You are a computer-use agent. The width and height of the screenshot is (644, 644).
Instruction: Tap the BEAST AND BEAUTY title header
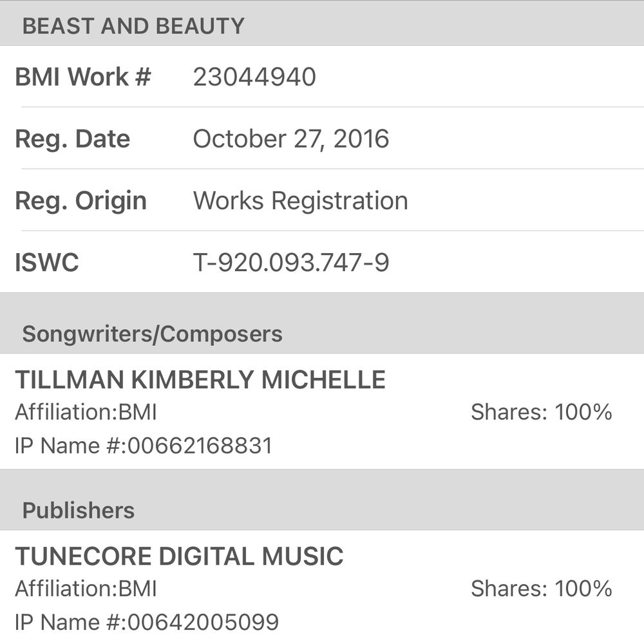[133, 26]
